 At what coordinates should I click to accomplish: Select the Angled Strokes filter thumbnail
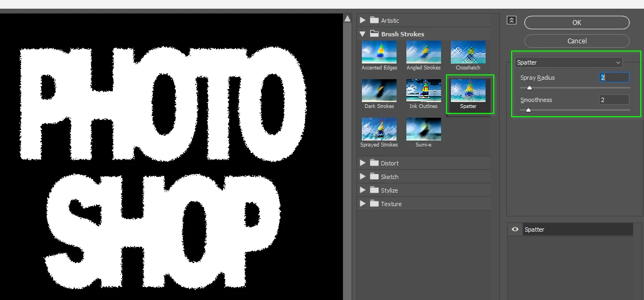point(423,52)
